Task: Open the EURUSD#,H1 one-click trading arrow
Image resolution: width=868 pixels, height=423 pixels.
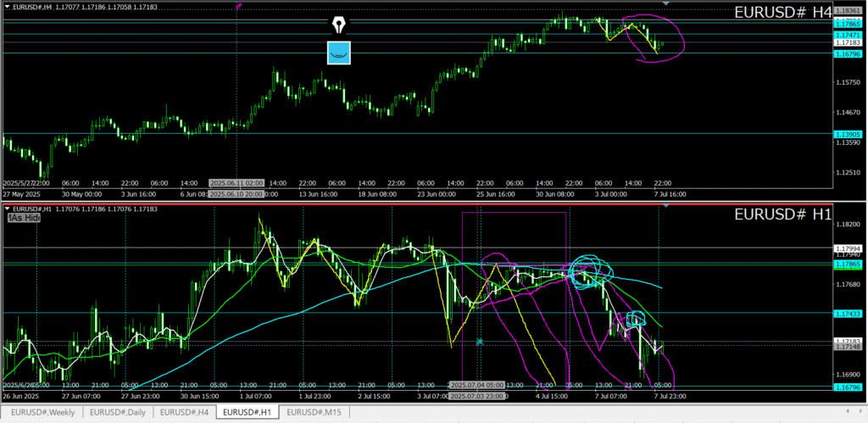Action: (7, 209)
